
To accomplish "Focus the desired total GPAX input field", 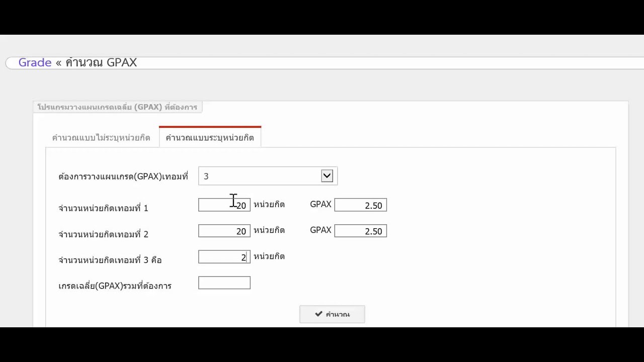I will coord(224,283).
